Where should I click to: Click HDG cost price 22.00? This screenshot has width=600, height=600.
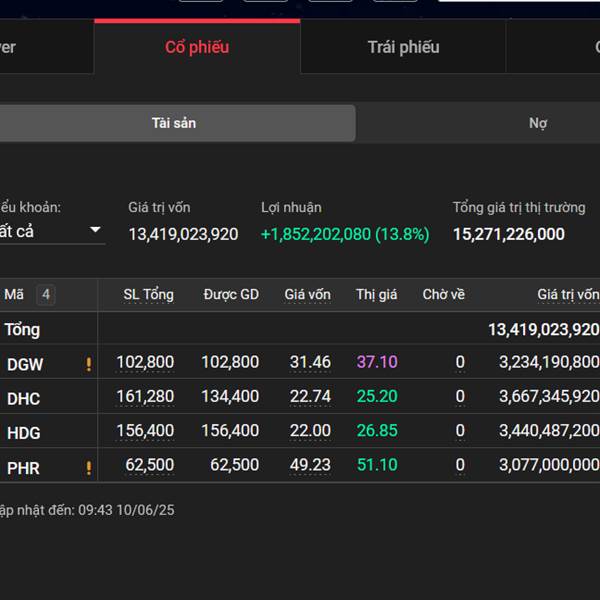310,430
